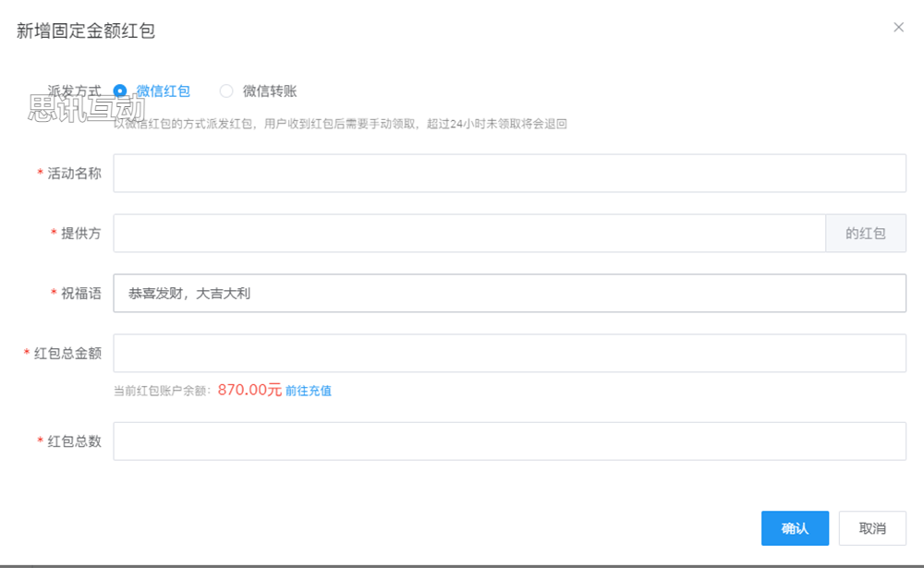Image resolution: width=924 pixels, height=568 pixels.
Task: Click the 祝福语 field label
Action: coord(80,294)
